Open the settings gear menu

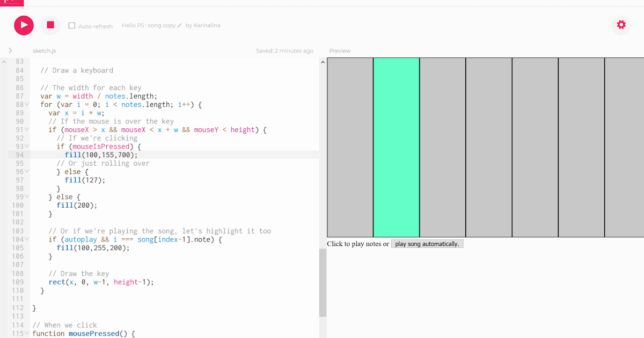coord(621,25)
